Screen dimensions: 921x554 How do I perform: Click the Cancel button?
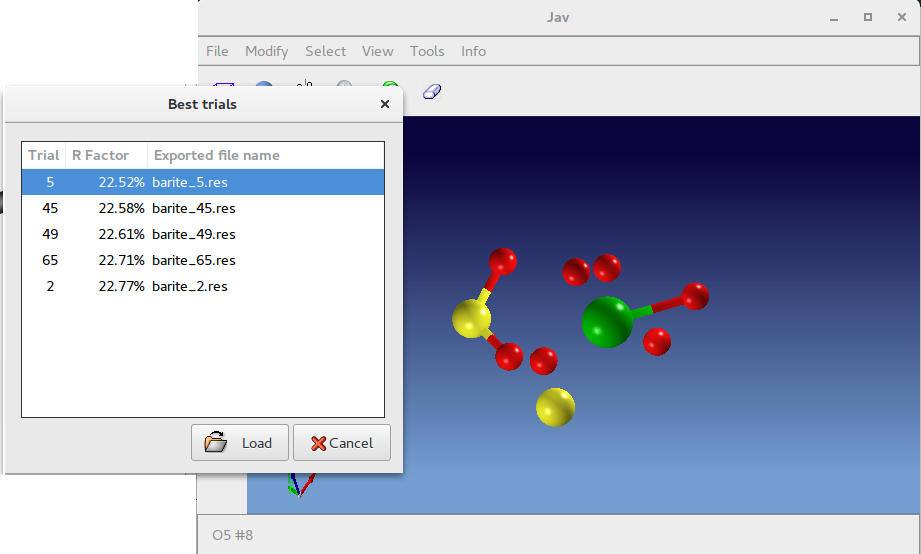click(x=342, y=442)
